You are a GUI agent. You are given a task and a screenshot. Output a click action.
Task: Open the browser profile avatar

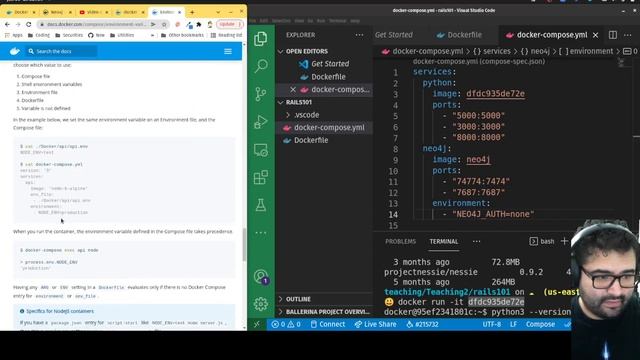[x=210, y=24]
